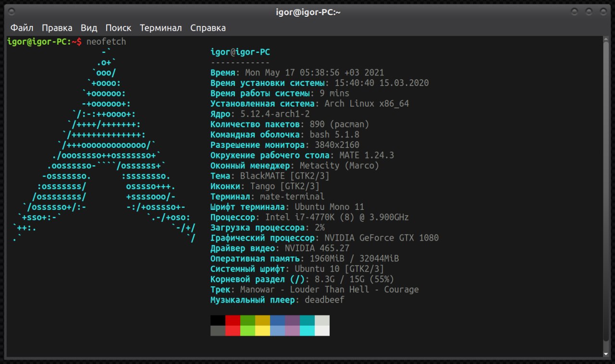Click the 'NVIDIA 465.27' driver value
Image resolution: width=615 pixels, height=364 pixels.
pos(317,248)
